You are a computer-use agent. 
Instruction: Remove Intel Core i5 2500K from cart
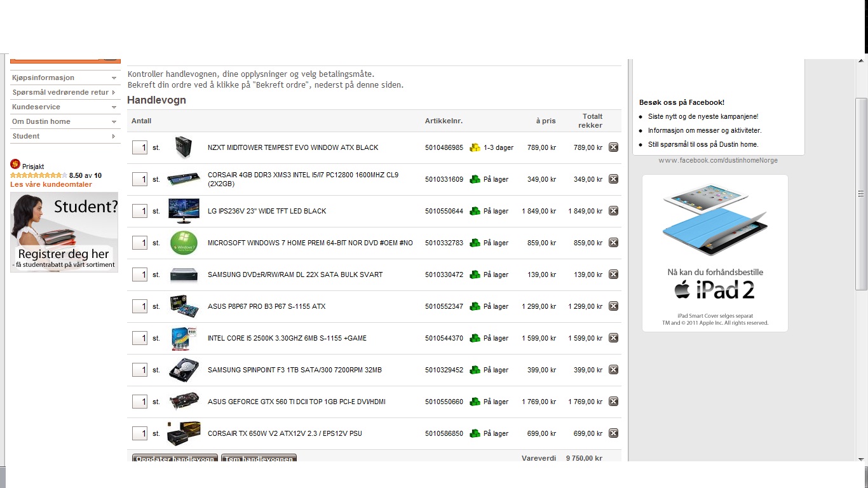click(613, 338)
